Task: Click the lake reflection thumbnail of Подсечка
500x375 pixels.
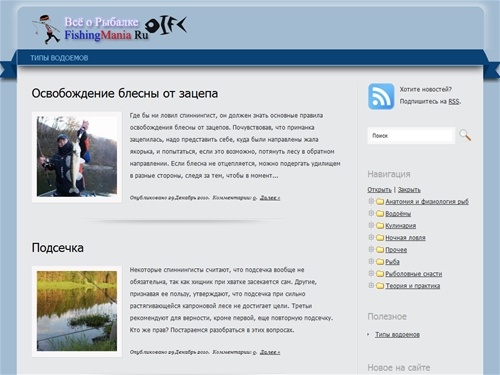Action: coord(77,311)
